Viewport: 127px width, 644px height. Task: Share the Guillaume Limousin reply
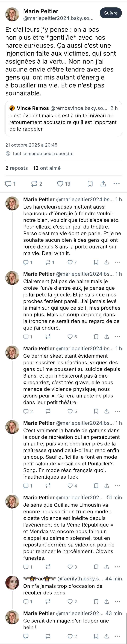pyautogui.click(x=107, y=567)
